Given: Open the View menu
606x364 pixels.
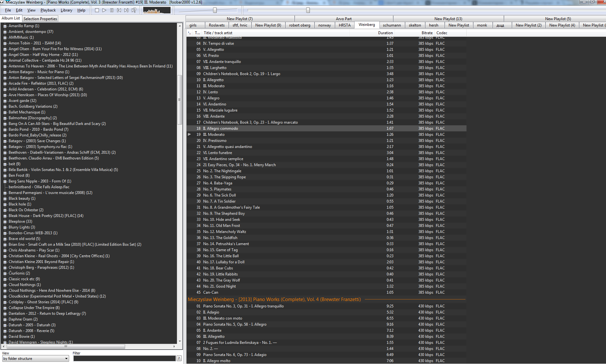Looking at the screenshot, I should coord(31,10).
